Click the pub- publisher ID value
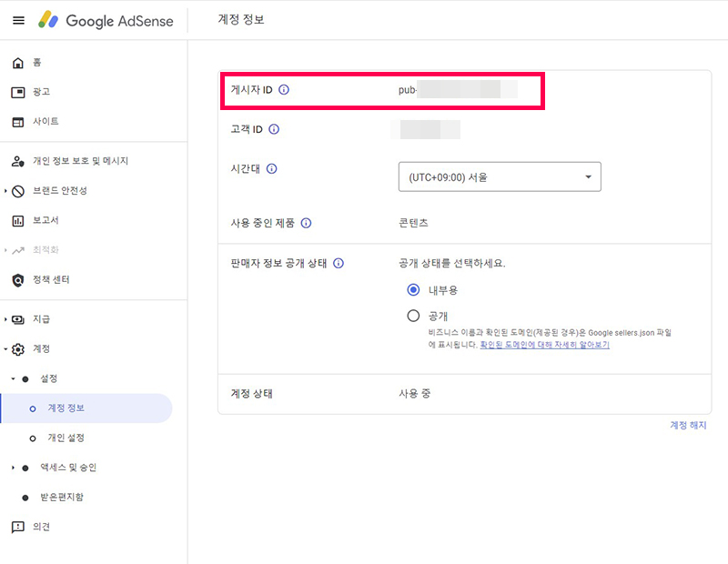This screenshot has height=564, width=728. [458, 89]
